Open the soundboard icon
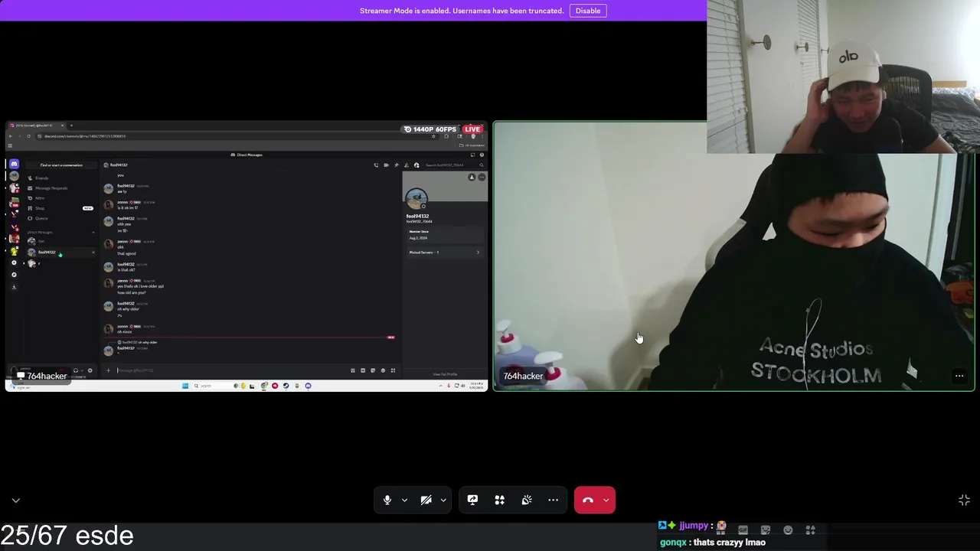 coord(527,500)
